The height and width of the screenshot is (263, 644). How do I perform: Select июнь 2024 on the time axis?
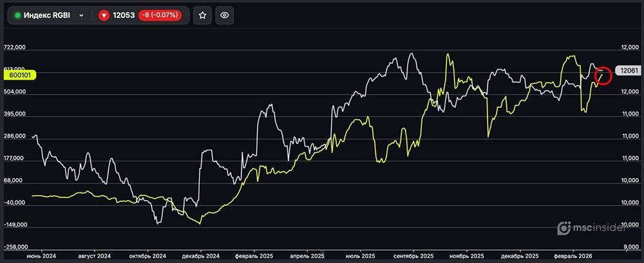(41, 255)
